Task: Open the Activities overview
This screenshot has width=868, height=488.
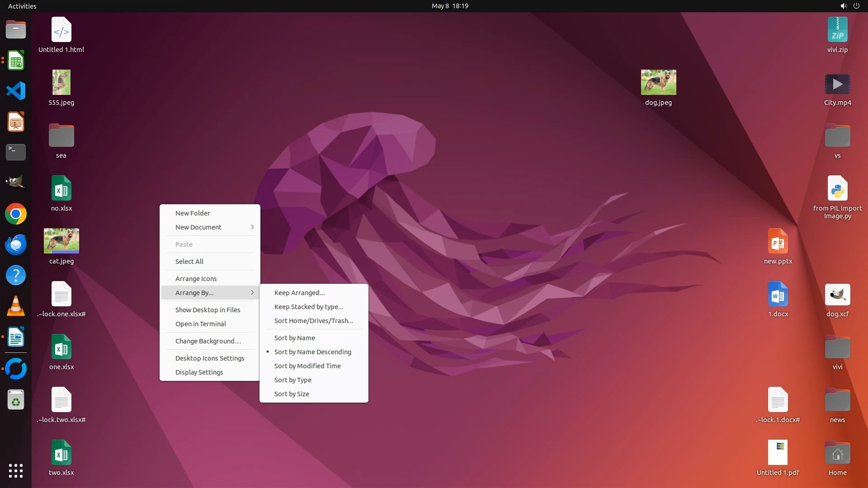Action: tap(22, 6)
